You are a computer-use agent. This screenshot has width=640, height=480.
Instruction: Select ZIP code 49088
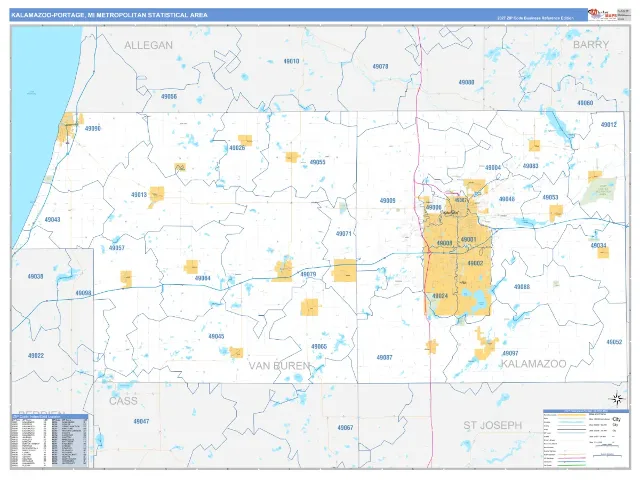[522, 287]
